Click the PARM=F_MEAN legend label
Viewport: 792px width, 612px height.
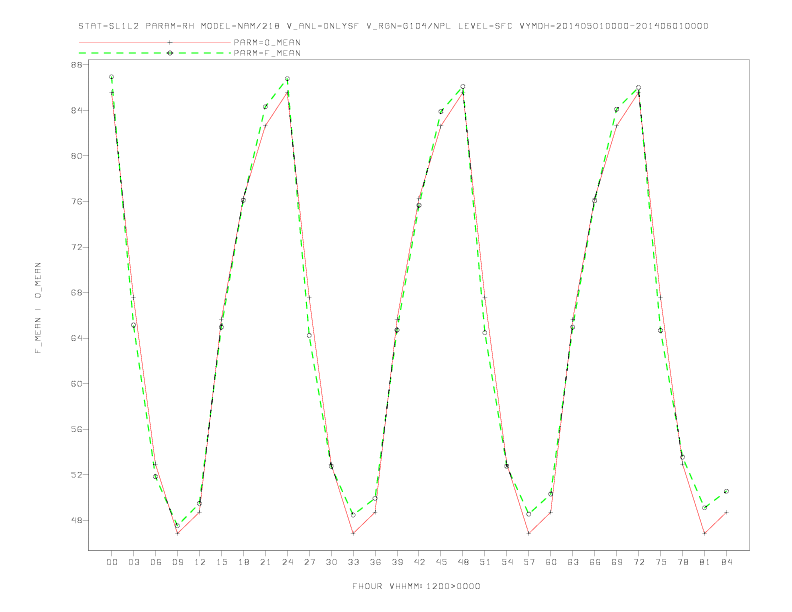pyautogui.click(x=267, y=53)
